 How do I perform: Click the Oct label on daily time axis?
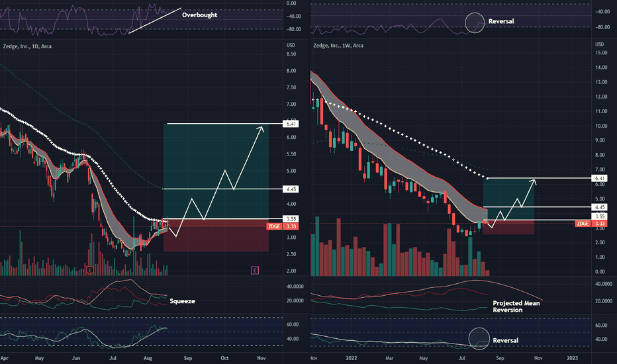224,358
